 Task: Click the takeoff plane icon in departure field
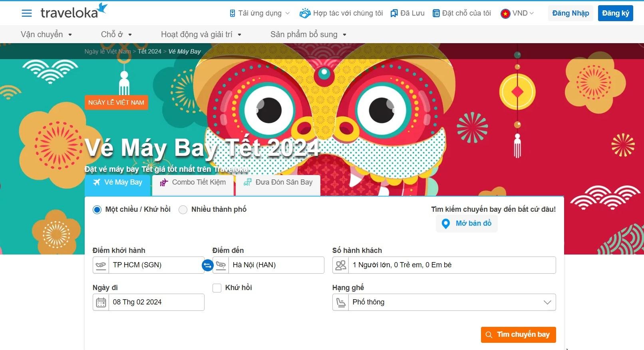pos(101,265)
